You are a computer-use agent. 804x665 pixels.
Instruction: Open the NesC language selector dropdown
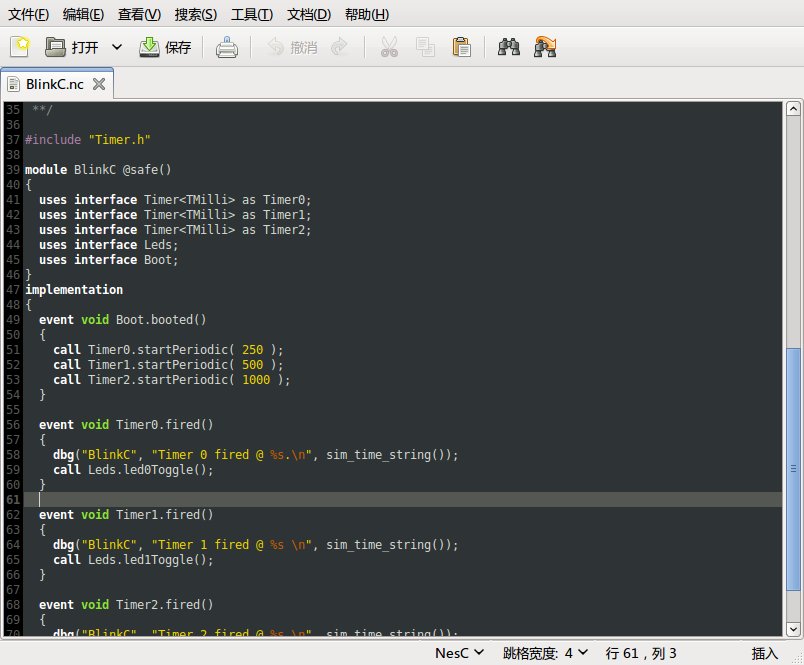pyautogui.click(x=459, y=653)
